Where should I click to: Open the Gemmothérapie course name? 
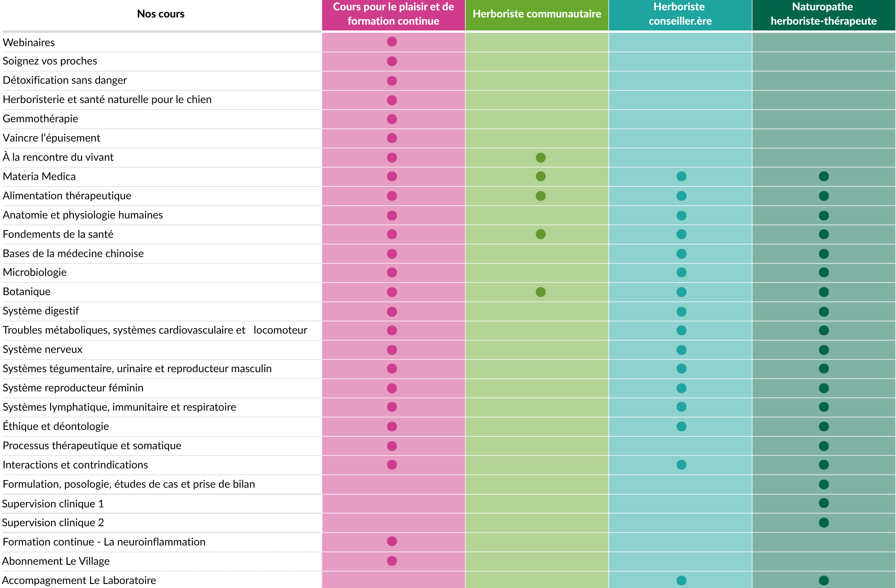click(40, 119)
